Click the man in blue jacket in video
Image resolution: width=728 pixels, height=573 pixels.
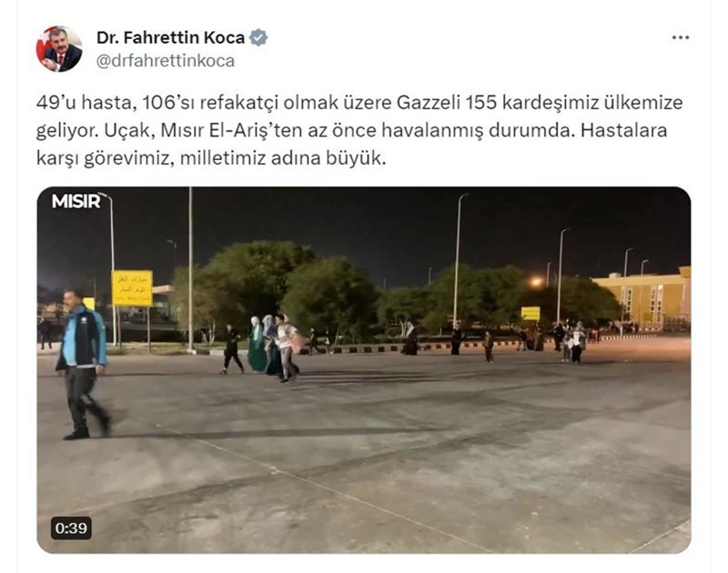(x=83, y=365)
